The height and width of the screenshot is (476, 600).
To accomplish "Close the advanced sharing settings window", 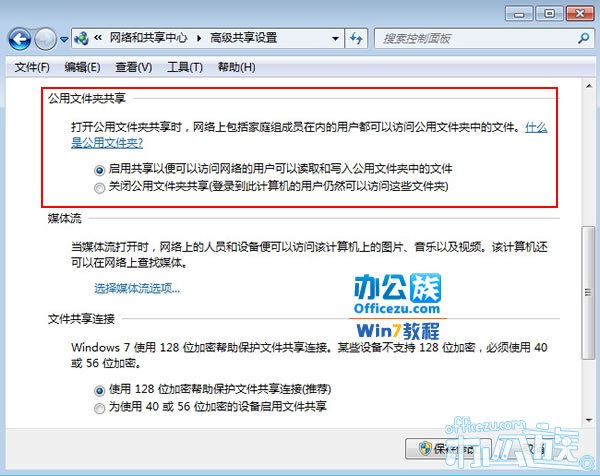I will [x=580, y=14].
